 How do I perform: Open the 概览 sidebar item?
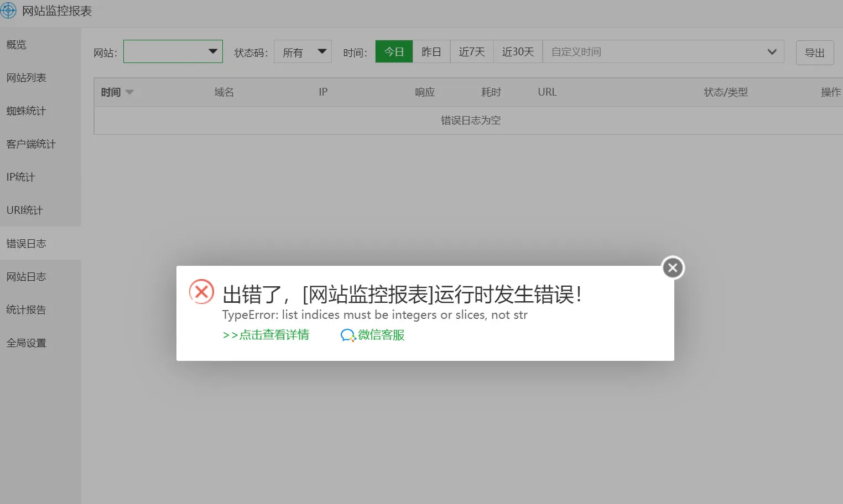pos(40,44)
